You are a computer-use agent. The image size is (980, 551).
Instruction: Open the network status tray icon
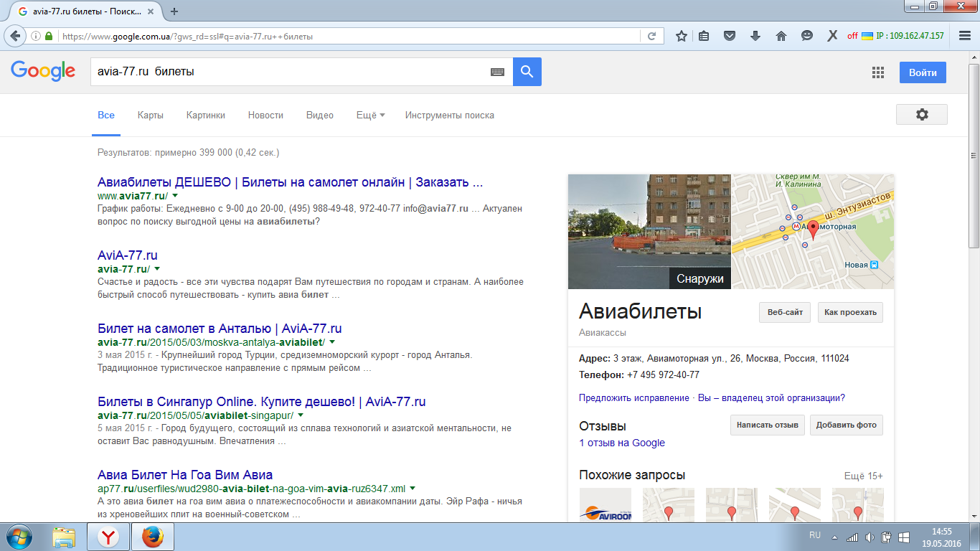[852, 537]
